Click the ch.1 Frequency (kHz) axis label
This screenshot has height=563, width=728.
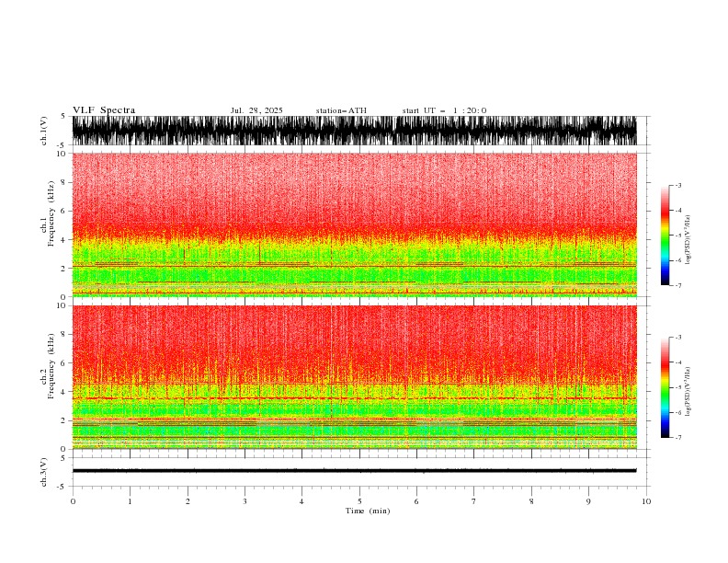point(48,213)
